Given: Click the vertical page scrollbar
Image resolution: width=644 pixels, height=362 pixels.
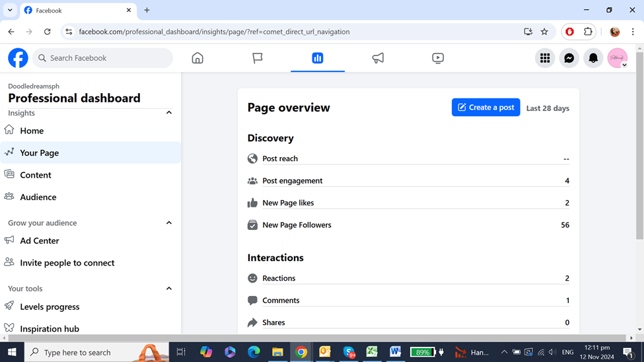Looking at the screenshot, I should pos(640,146).
